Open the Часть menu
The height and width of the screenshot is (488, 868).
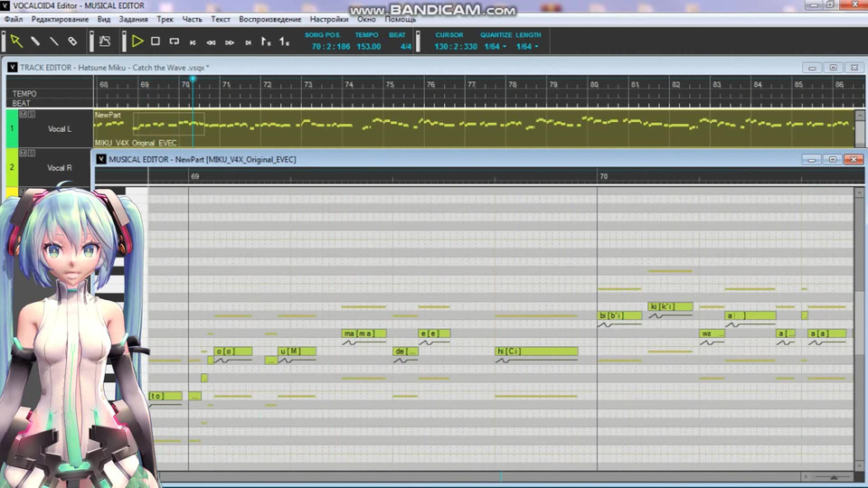click(x=192, y=19)
